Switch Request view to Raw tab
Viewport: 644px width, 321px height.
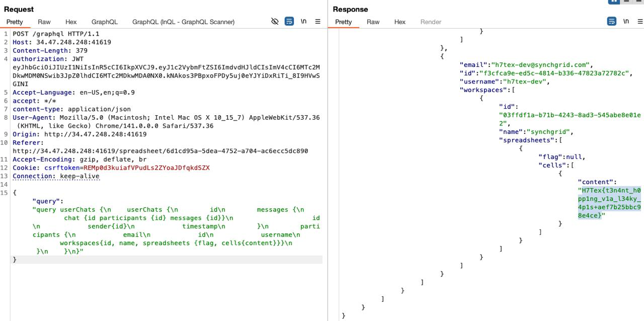44,22
